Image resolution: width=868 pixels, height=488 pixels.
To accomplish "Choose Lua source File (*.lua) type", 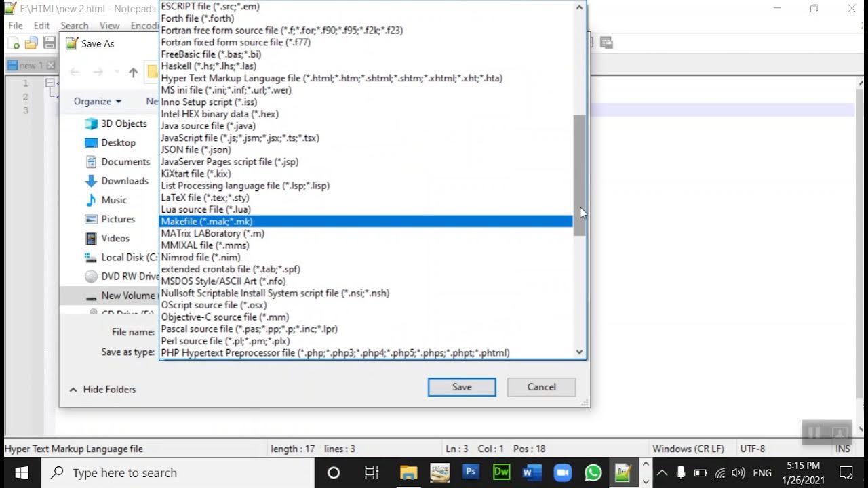I will click(366, 209).
